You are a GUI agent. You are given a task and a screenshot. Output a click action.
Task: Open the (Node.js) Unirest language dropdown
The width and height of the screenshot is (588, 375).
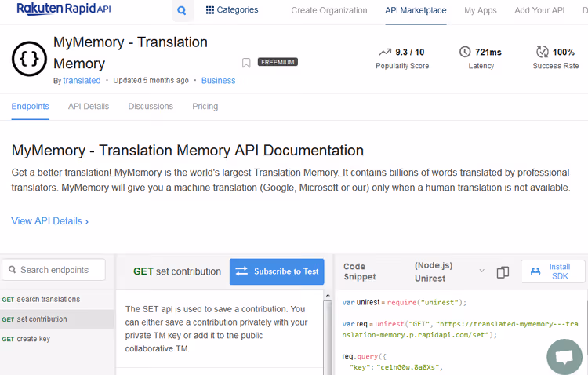point(449,271)
